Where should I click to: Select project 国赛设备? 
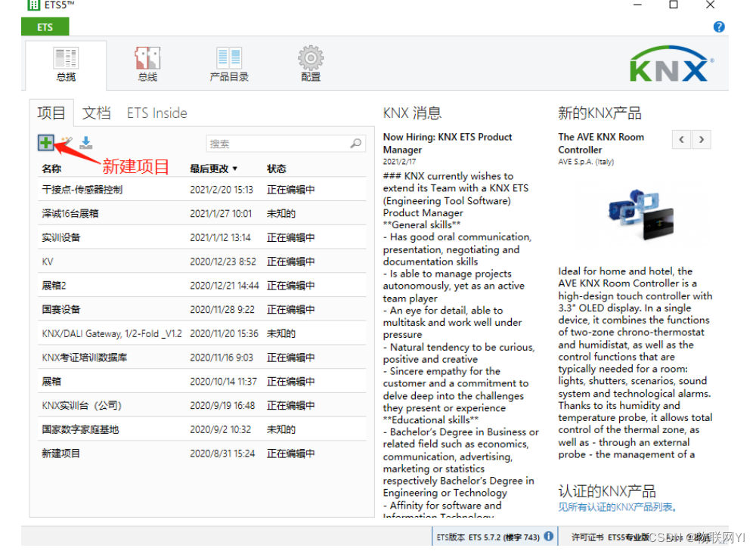202,309
